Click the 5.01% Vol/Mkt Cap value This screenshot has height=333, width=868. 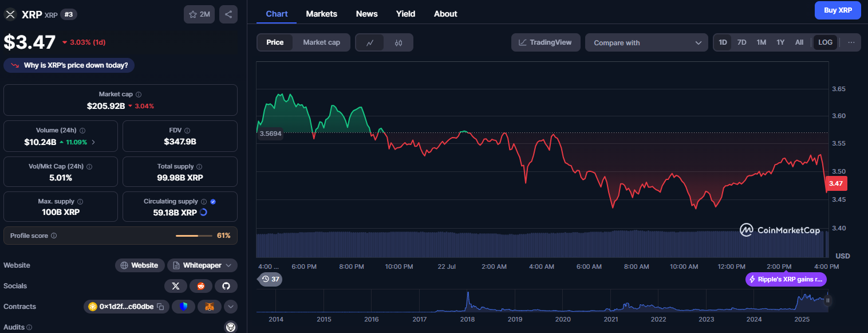[61, 178]
